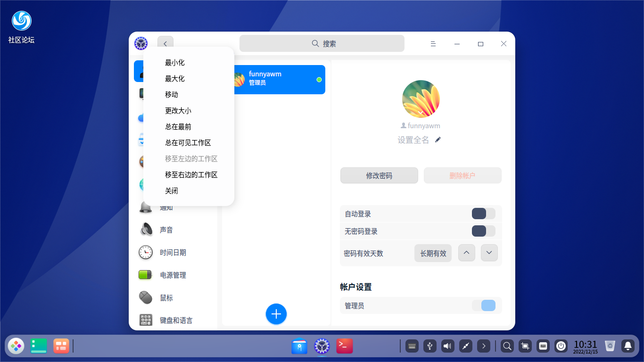
Task: Enable 无密码登录 switch
Action: pos(484,231)
